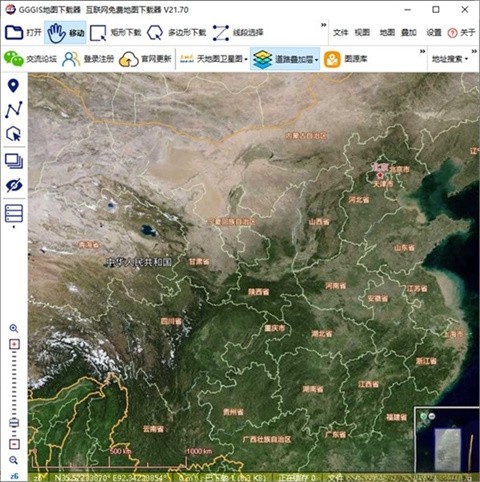Screen dimensions: 480x482
Task: Click the 1000 km scale bar label
Action: [199, 451]
